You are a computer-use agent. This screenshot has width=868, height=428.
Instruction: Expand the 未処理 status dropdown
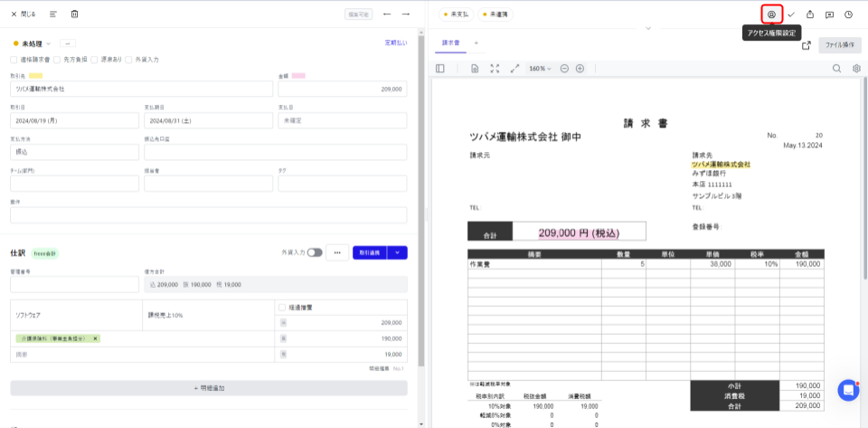click(x=33, y=43)
